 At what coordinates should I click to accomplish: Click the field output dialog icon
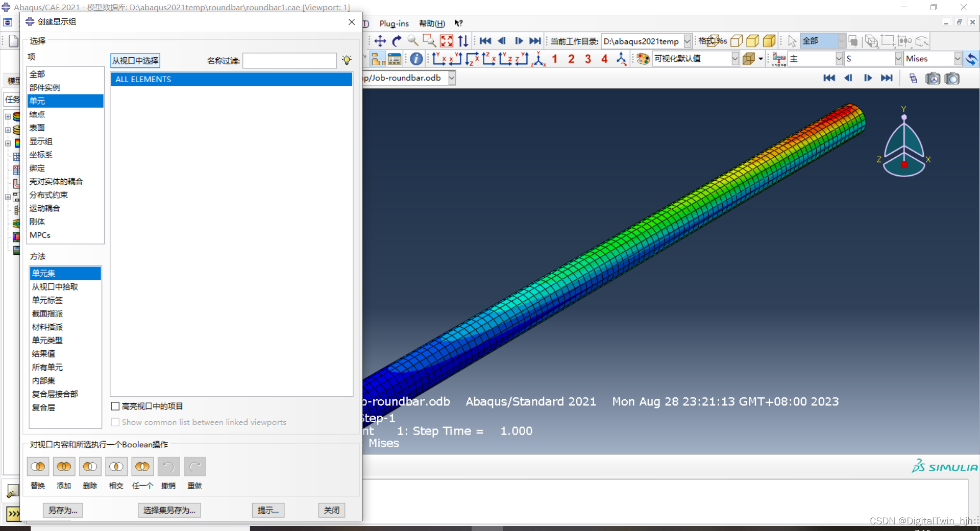pos(779,59)
